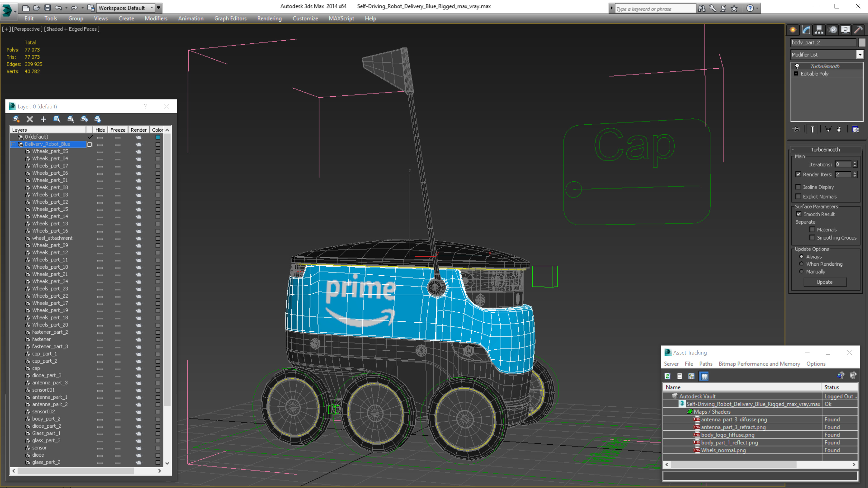Click Table View icon in Asset Tracking toolbar
The height and width of the screenshot is (488, 868).
click(x=704, y=376)
